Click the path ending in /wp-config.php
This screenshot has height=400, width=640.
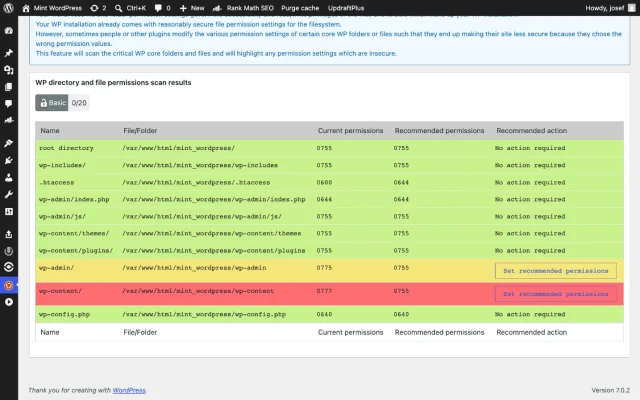pyautogui.click(x=204, y=314)
